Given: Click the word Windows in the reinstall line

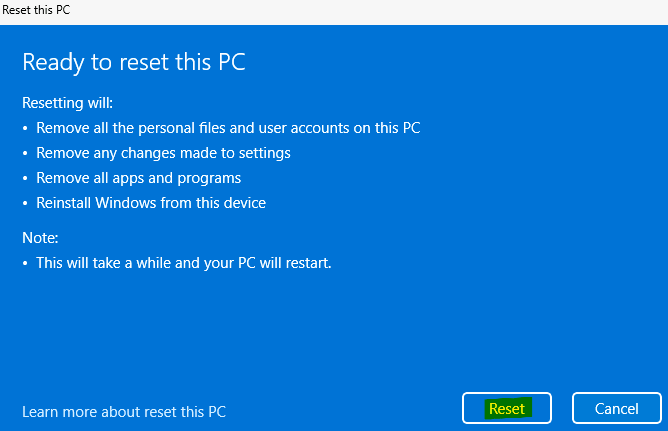Looking at the screenshot, I should coord(126,203).
